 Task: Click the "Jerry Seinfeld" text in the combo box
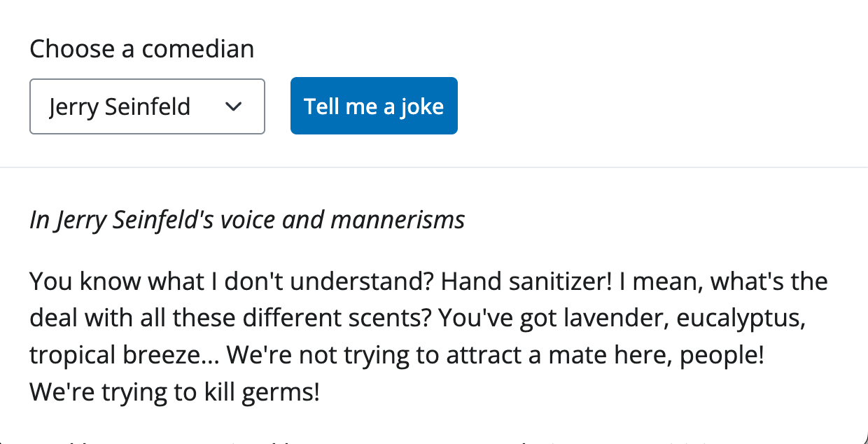pos(120,106)
